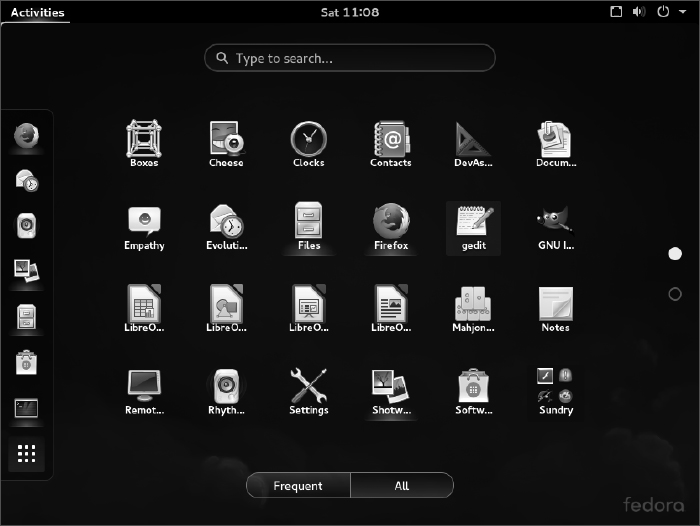Image resolution: width=700 pixels, height=526 pixels.
Task: Click the Activities button
Action: (x=38, y=12)
